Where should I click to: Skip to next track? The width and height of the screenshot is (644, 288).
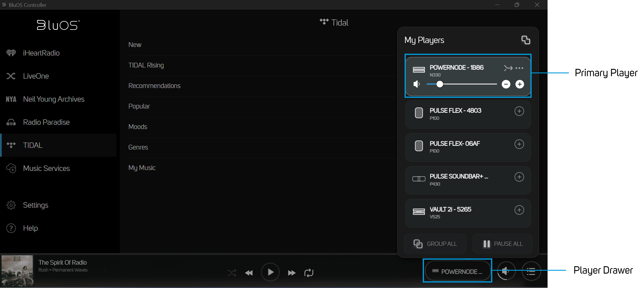pyautogui.click(x=291, y=273)
